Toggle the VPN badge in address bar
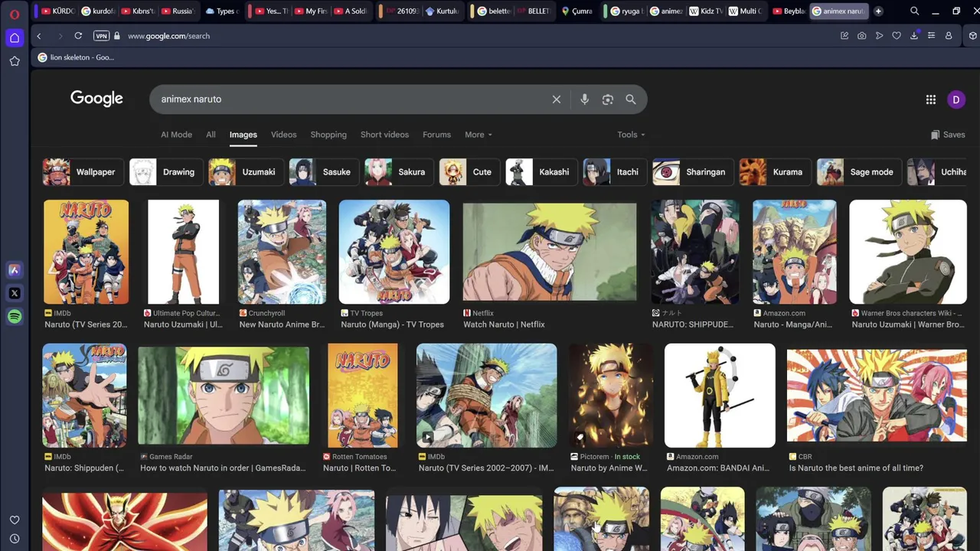 101,36
